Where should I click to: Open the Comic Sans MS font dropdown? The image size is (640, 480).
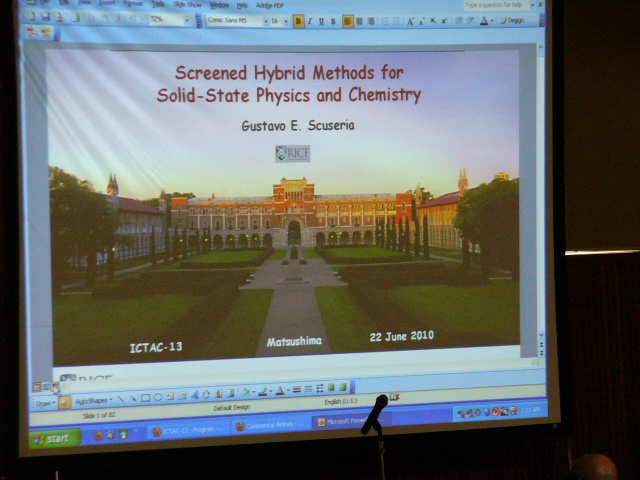click(266, 21)
